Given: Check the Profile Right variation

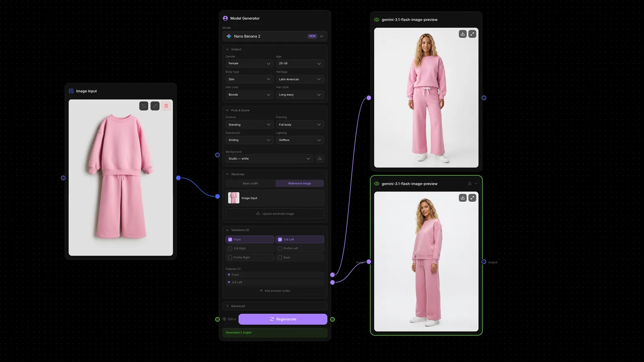Looking at the screenshot, I should (x=230, y=257).
